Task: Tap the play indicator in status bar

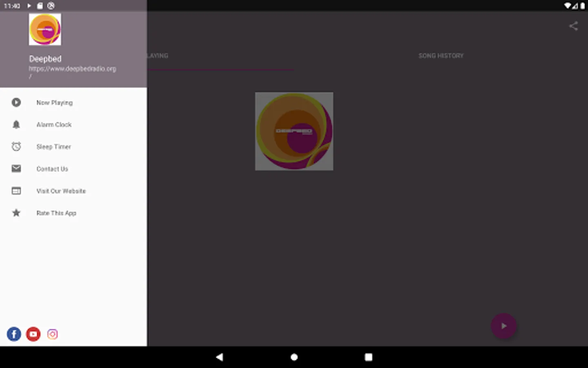Action: 29,6
